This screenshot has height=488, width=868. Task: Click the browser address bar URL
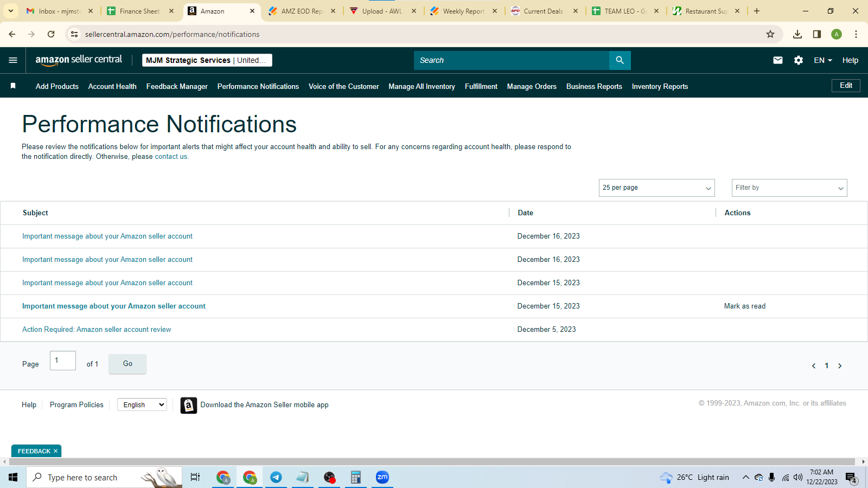(x=172, y=34)
